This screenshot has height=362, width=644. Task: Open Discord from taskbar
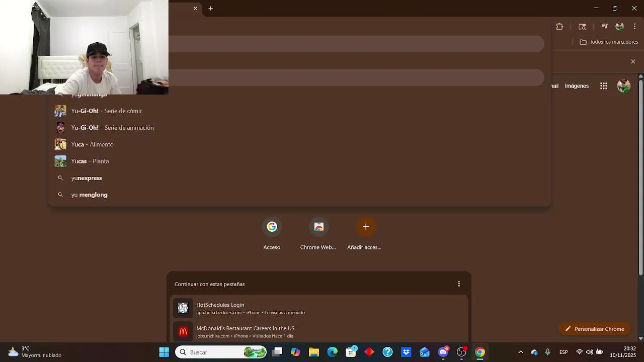click(x=443, y=352)
